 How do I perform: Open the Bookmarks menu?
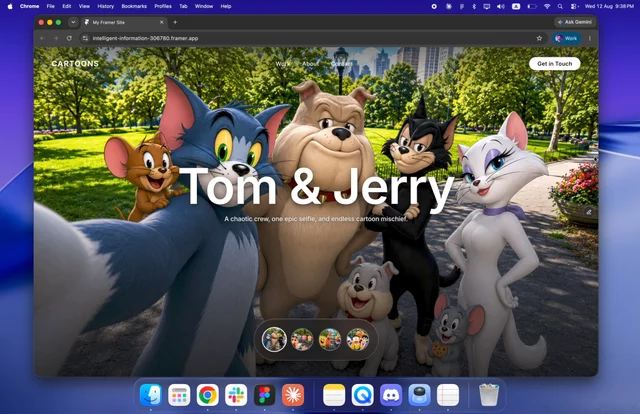[134, 6]
